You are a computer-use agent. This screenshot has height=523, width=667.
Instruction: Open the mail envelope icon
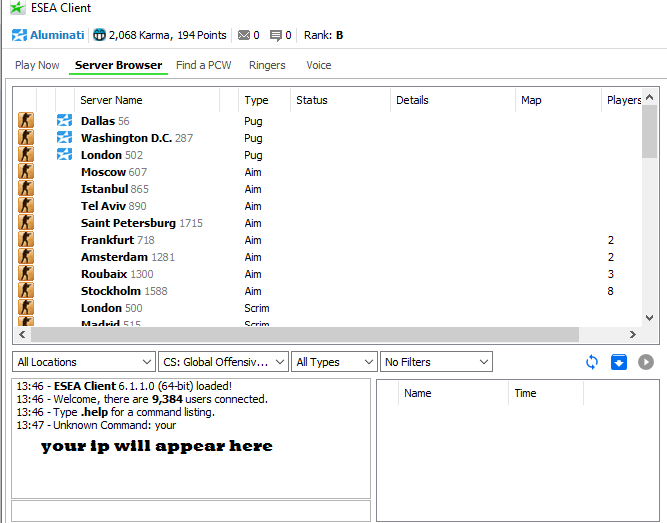click(244, 35)
